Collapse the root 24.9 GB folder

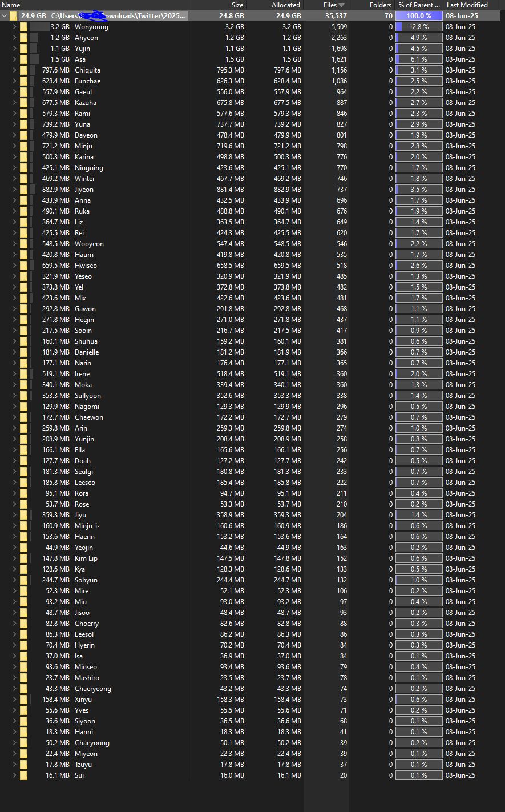click(5, 16)
